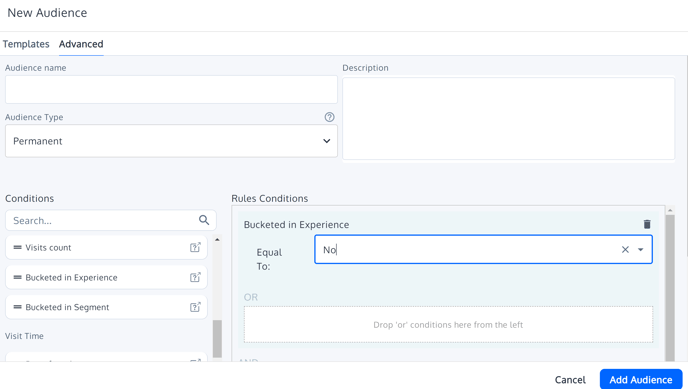Click into the Description text area

(509, 118)
